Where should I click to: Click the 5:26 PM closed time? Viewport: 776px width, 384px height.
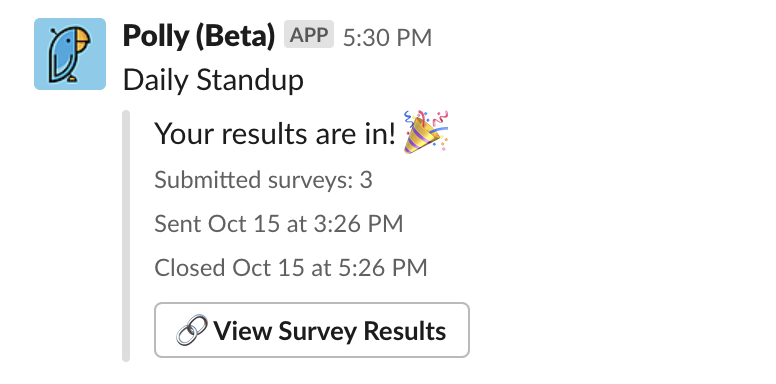click(383, 268)
